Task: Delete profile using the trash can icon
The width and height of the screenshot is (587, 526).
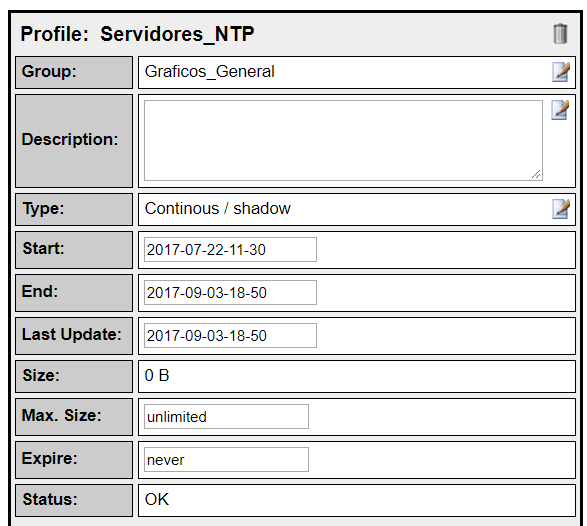Action: pos(560,34)
